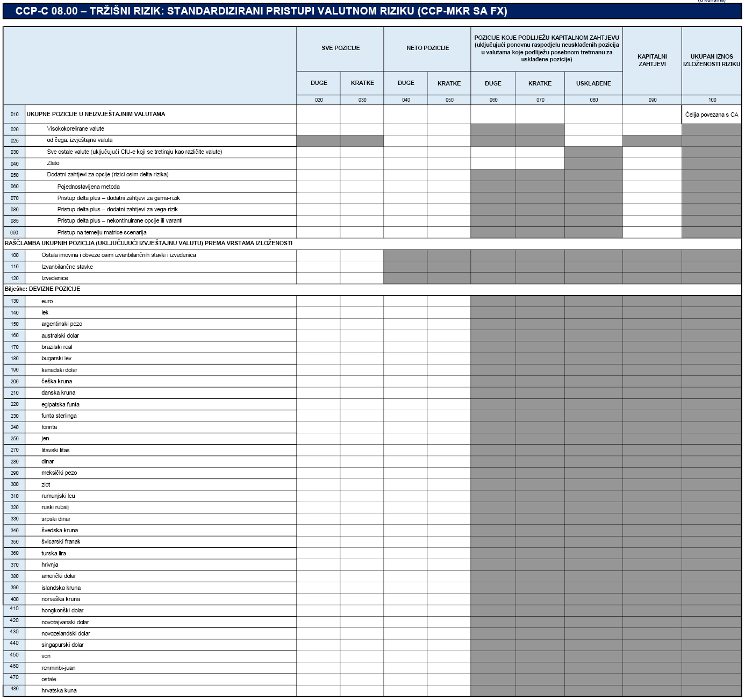745x700 pixels.
Task: Click the 'Bilješke: DEVIZNE POZICIJE' section heading
Action: tap(42, 289)
